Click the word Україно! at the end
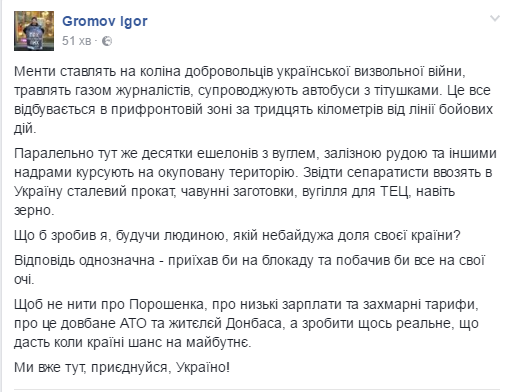Image resolution: width=509 pixels, height=392 pixels. [203, 367]
